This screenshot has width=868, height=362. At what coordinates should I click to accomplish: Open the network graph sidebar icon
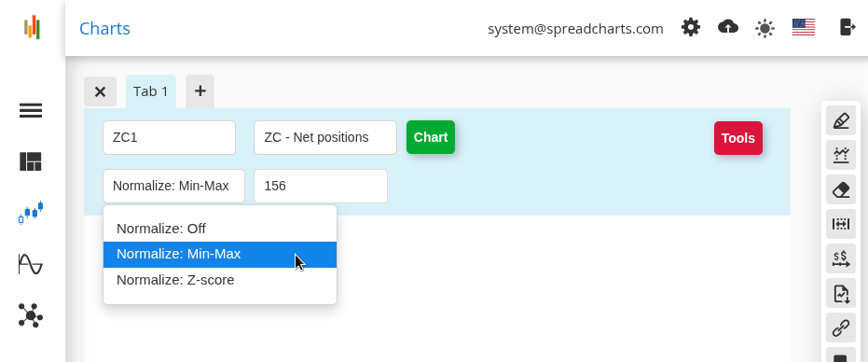pos(31,314)
